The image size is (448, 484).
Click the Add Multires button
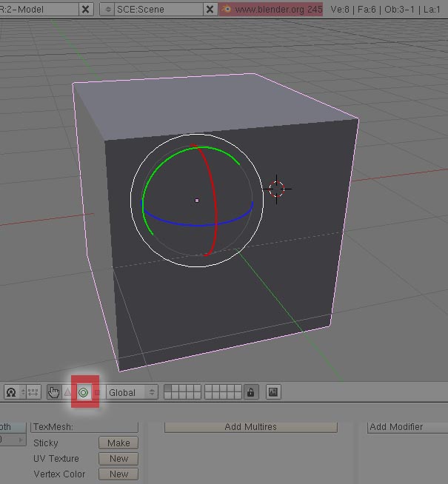tap(251, 427)
